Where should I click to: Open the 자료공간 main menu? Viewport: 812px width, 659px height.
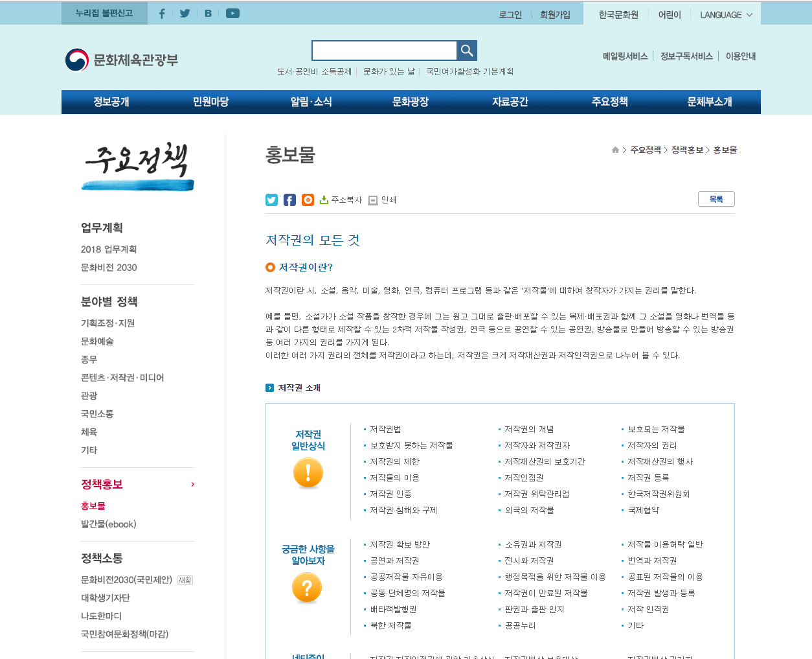(510, 102)
